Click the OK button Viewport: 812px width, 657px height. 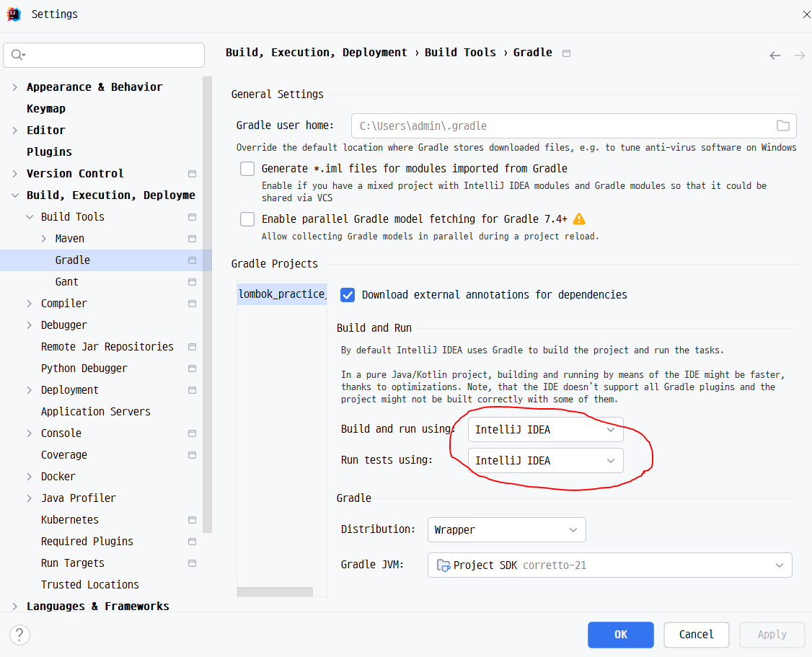(x=620, y=635)
